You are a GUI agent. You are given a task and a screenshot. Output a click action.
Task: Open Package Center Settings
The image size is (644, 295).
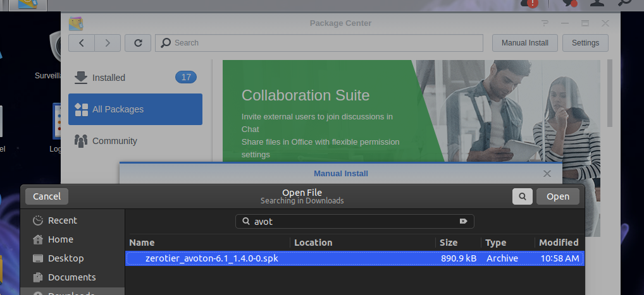(x=585, y=43)
